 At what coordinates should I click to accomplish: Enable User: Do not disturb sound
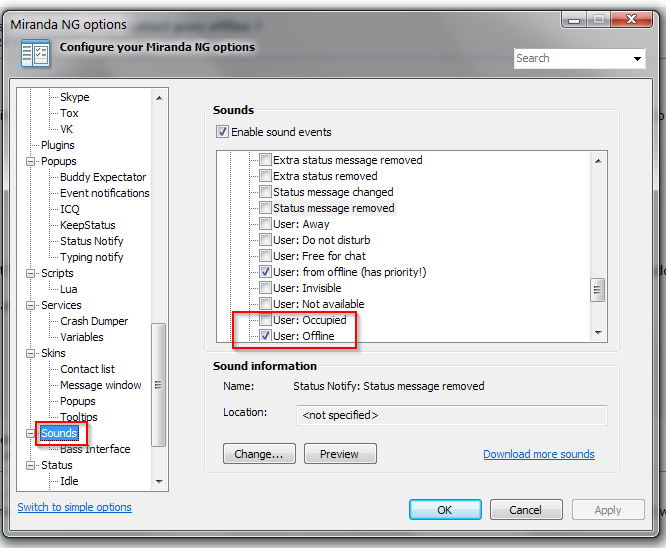pos(265,240)
